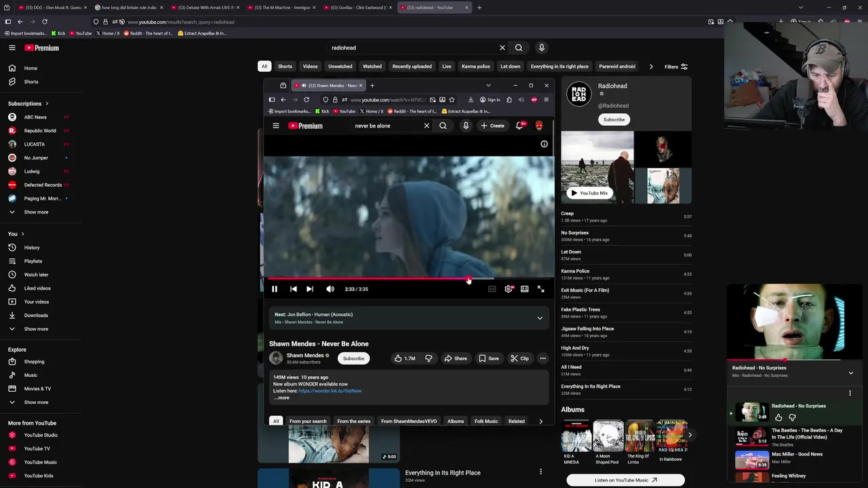
Task: Save the video to a playlist
Action: [489, 359]
